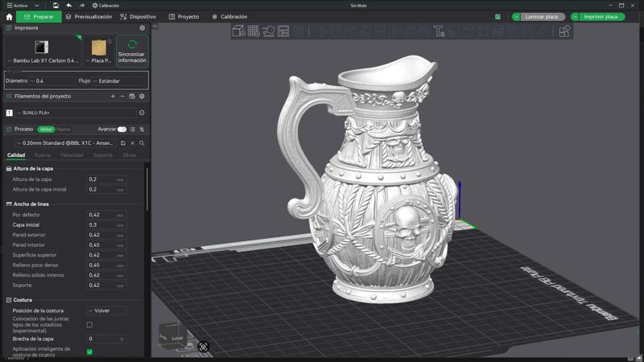Add a model with the cube icon
This screenshot has width=644, height=362.
pos(238,31)
